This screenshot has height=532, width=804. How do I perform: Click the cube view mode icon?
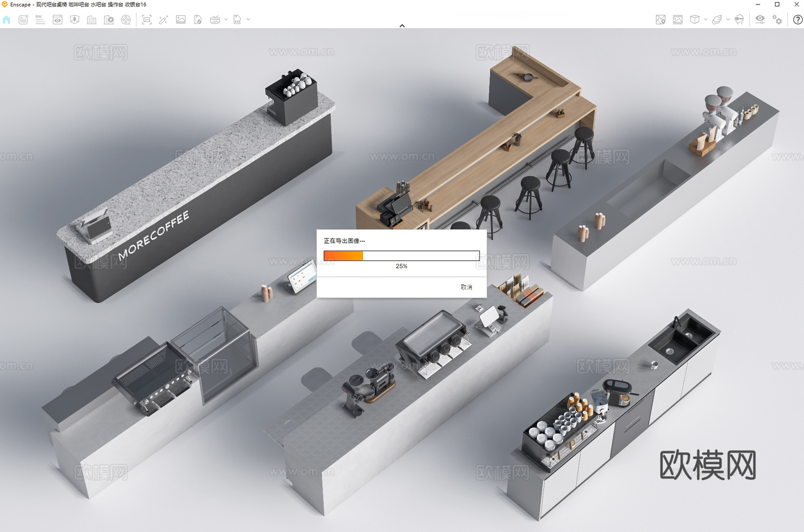695,20
